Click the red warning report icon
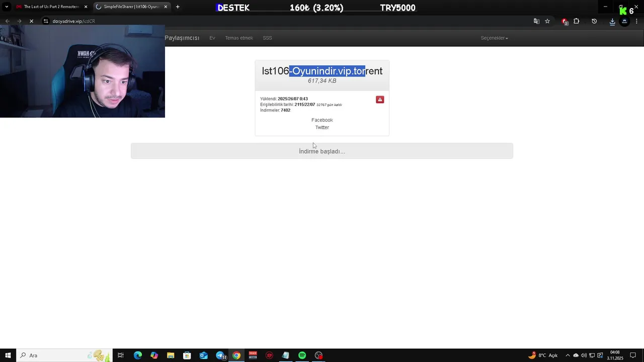 380,100
